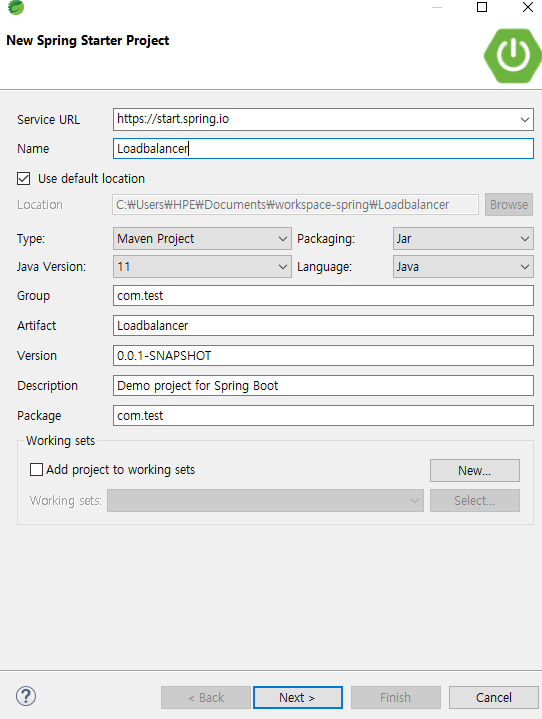Open the disabled Working sets combo box
This screenshot has height=719, width=542.
(x=265, y=500)
